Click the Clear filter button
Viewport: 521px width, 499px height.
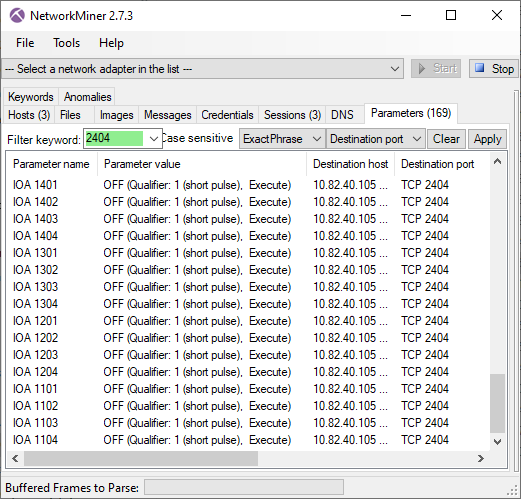446,139
